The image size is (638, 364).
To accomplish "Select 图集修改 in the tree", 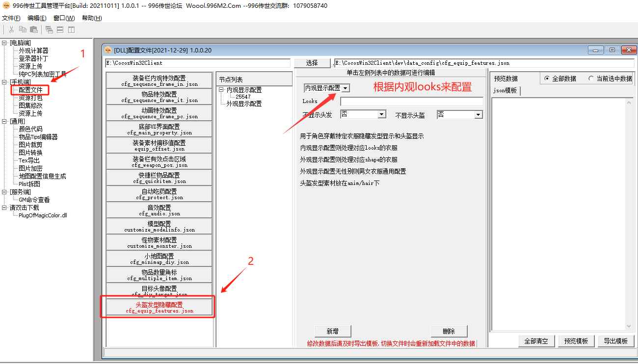I will tap(30, 105).
